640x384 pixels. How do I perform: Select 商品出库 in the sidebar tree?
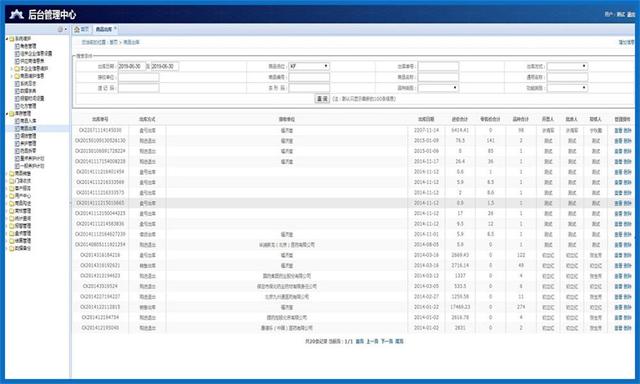click(28, 129)
